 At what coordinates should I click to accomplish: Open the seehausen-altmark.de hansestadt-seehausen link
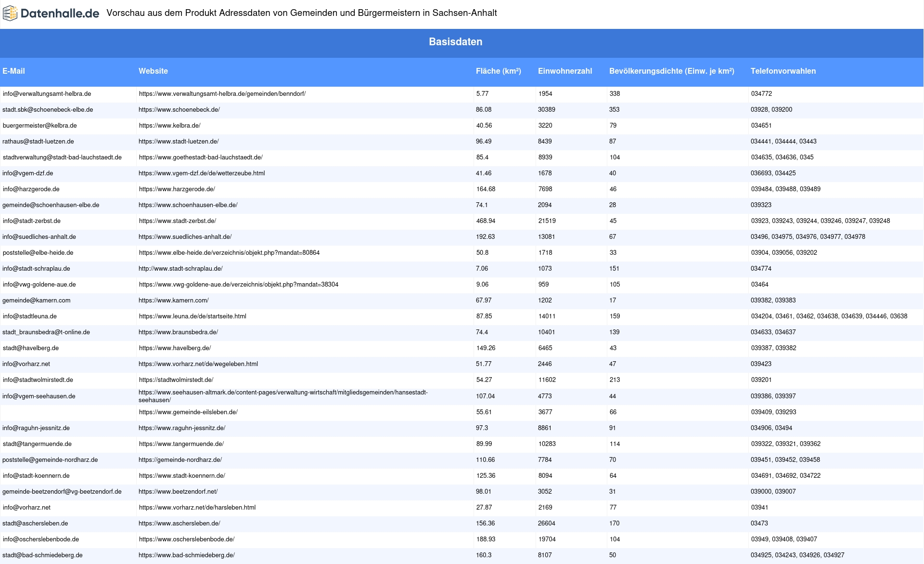[283, 396]
